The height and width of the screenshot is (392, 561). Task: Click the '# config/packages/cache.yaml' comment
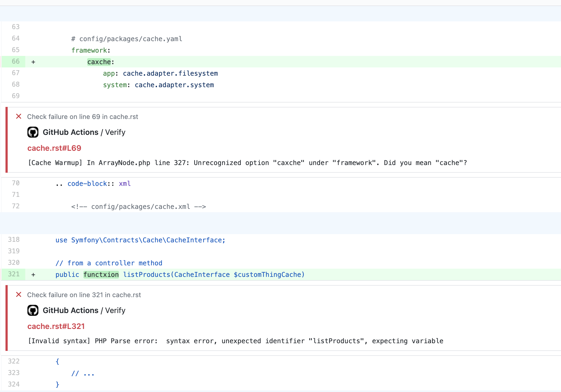(127, 39)
